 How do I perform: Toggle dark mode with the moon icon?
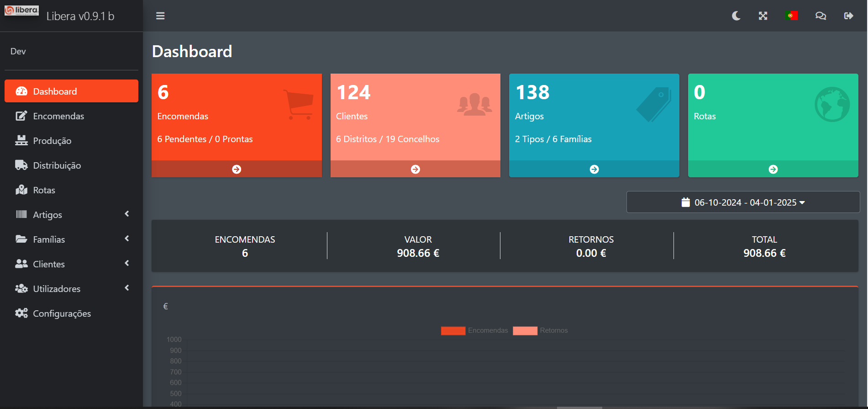point(736,16)
